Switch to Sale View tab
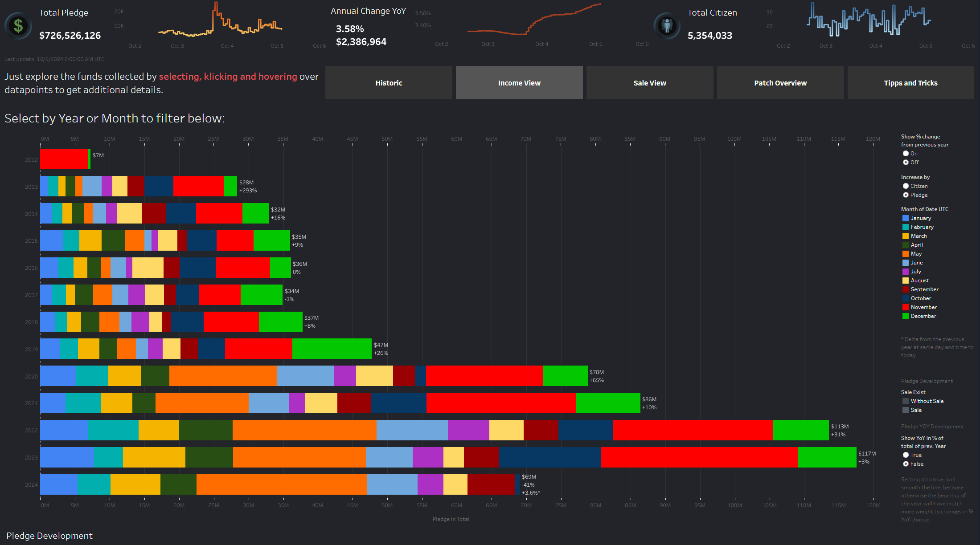980x545 pixels. pyautogui.click(x=649, y=83)
